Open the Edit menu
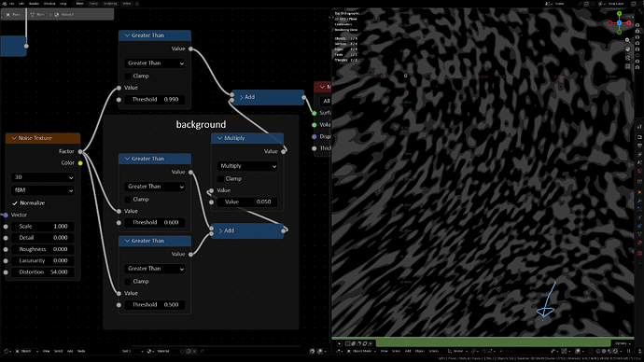Image resolution: width=644 pixels, height=362 pixels. pos(21,4)
